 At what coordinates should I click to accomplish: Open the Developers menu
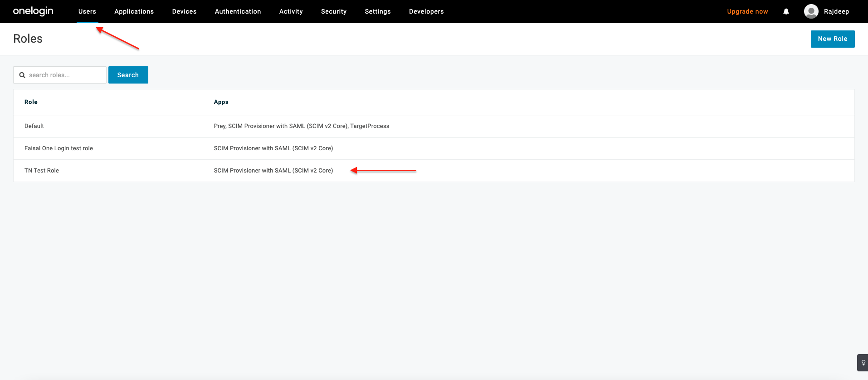point(426,11)
